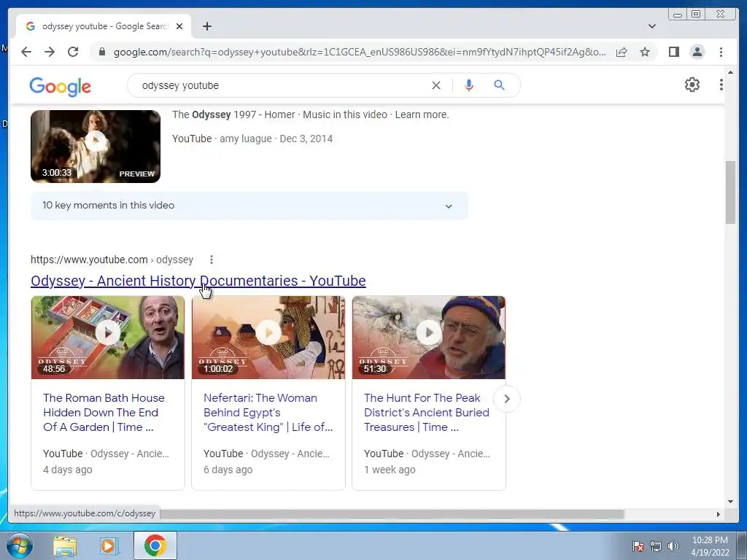Open the tab search dropdown arrow
The width and height of the screenshot is (747, 560).
point(651,26)
